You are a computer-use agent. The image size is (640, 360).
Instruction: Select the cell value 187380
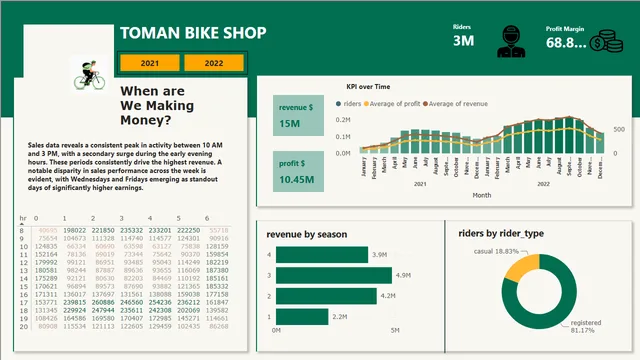click(x=217, y=271)
